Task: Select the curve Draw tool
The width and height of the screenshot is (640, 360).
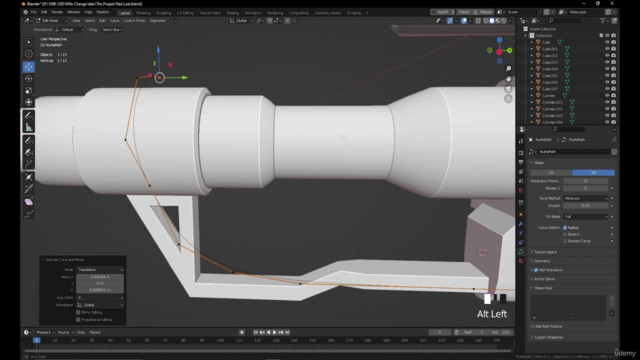Action: tap(29, 140)
